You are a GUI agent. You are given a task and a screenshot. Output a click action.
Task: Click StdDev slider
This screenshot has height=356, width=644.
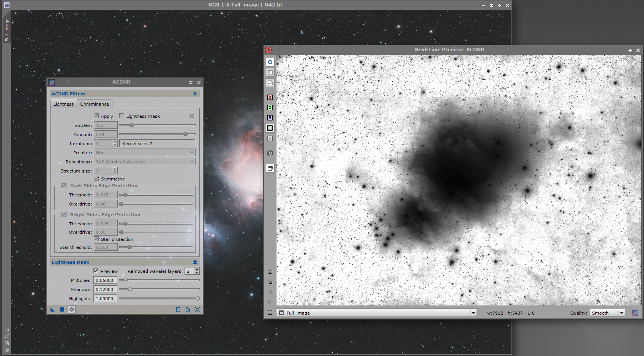pyautogui.click(x=157, y=125)
